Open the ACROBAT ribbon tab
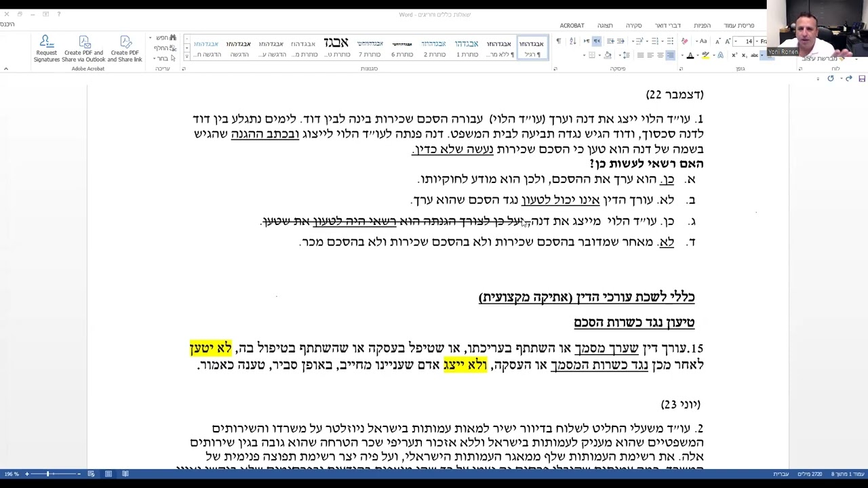The image size is (868, 488). coord(572,25)
